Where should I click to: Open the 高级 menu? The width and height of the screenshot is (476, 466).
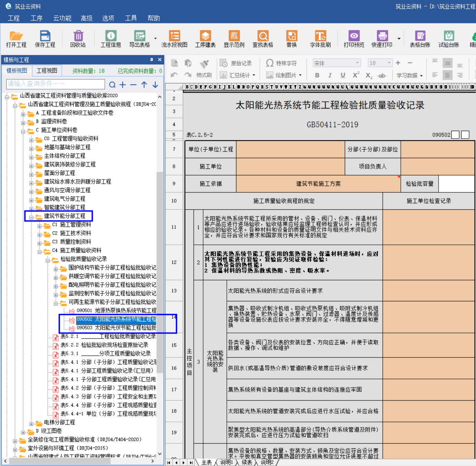87,18
